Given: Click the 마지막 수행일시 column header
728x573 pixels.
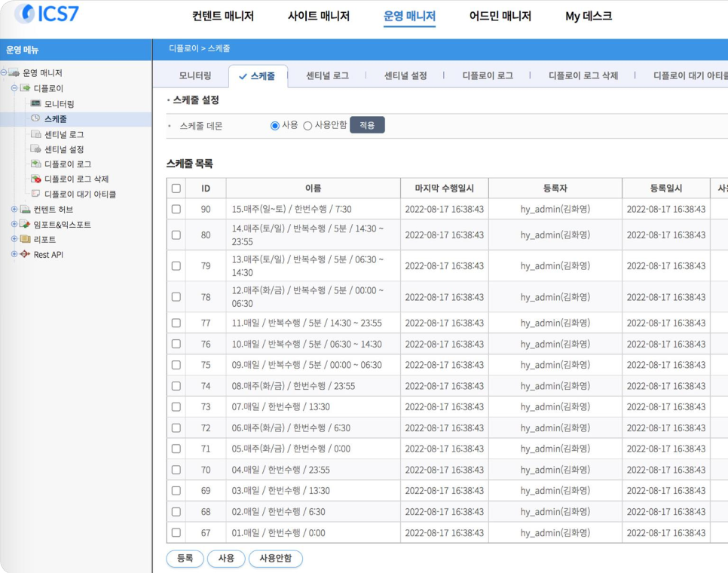Looking at the screenshot, I should point(444,188).
